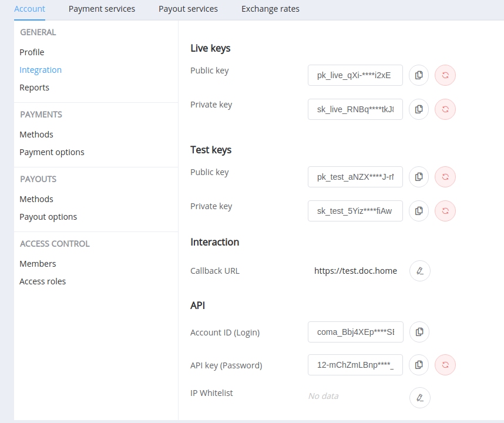Click the API key password field
Screen dimensions: 504x423
coord(355,365)
